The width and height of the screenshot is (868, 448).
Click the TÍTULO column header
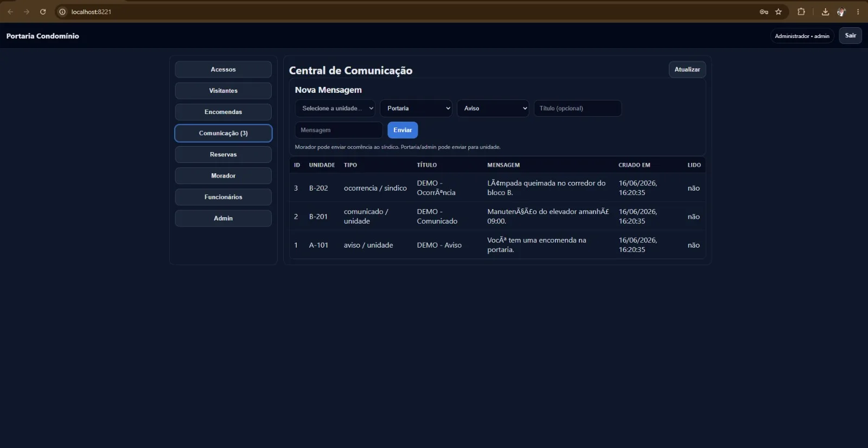(427, 165)
